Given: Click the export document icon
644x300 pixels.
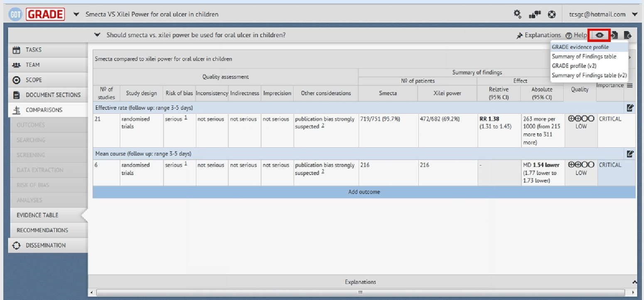Looking at the screenshot, I should point(628,35).
